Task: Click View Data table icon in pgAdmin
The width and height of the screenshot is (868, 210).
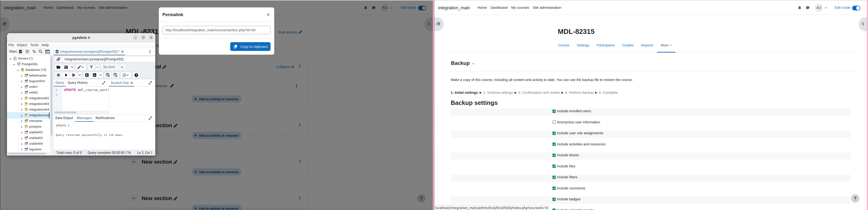Action: pyautogui.click(x=28, y=52)
